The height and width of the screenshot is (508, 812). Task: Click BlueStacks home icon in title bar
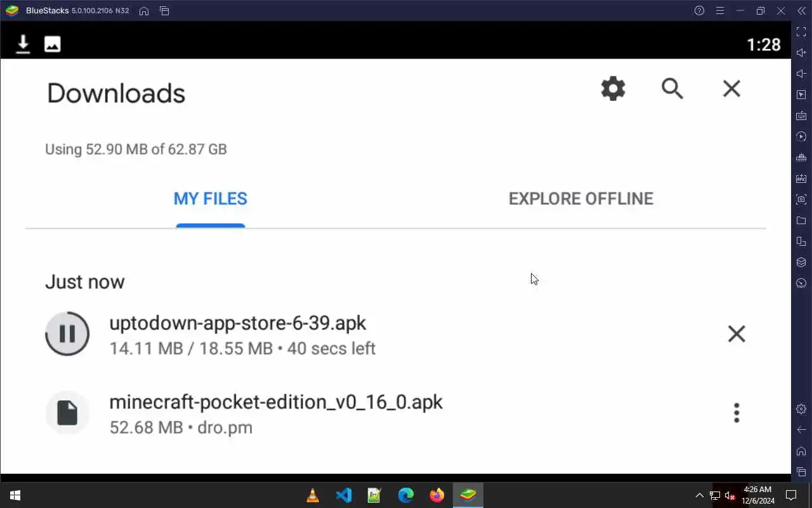[144, 11]
